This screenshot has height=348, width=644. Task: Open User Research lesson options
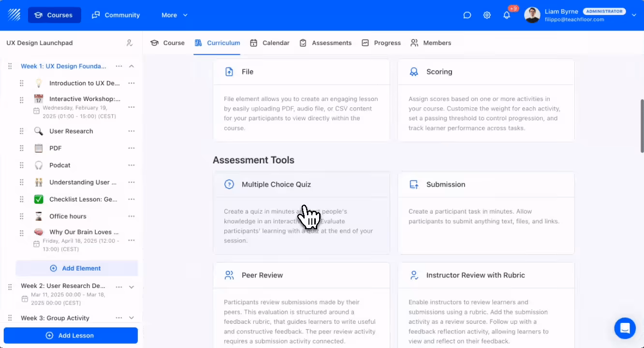[x=132, y=131]
